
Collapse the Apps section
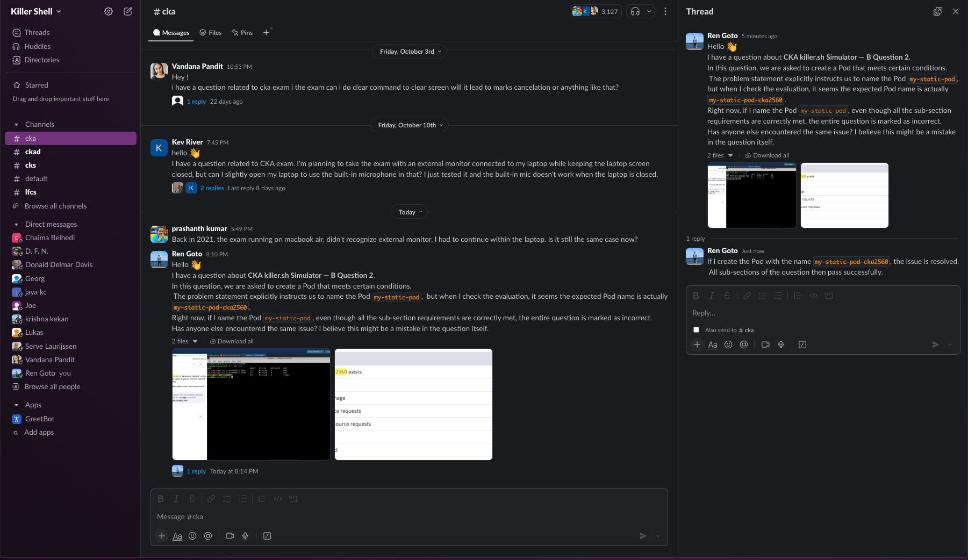click(x=16, y=405)
